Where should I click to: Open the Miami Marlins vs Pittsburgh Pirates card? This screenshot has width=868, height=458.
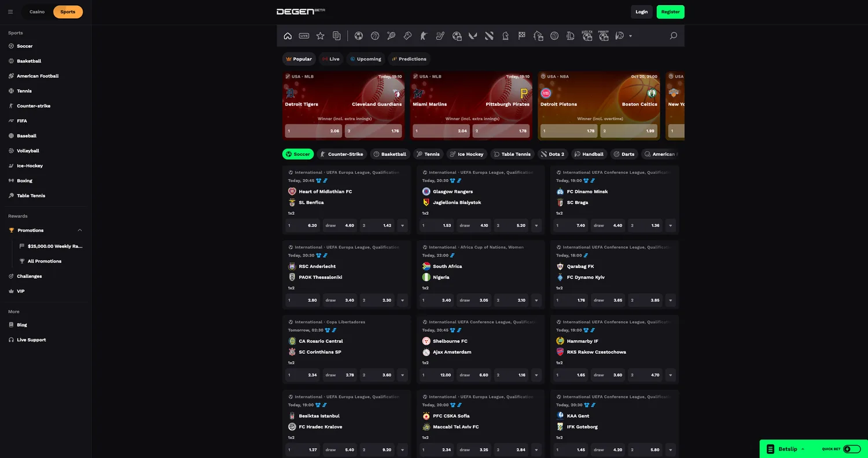point(472,106)
